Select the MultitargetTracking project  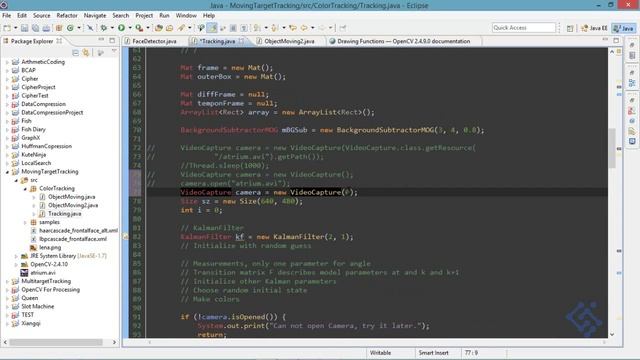point(46,281)
